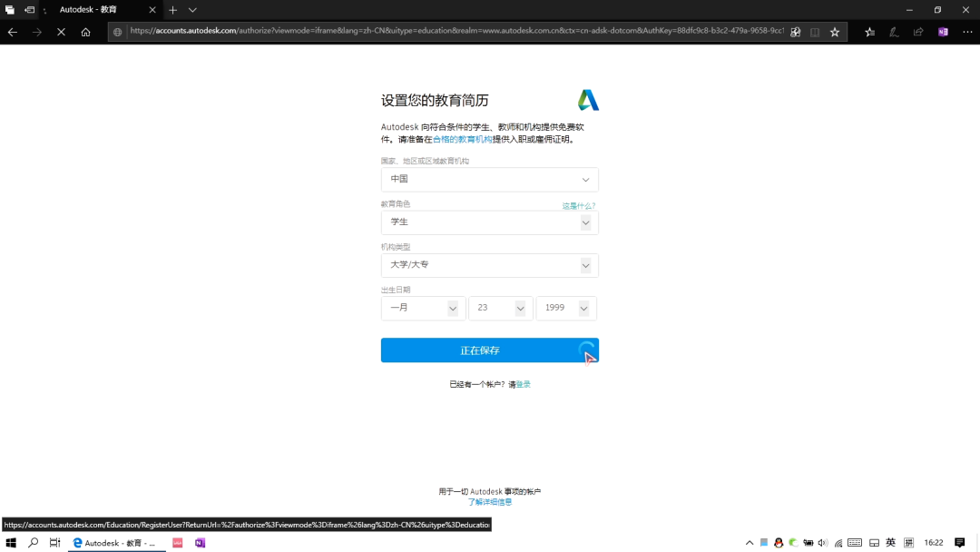Set the current tabs aside
This screenshot has width=980, height=552.
click(x=29, y=10)
